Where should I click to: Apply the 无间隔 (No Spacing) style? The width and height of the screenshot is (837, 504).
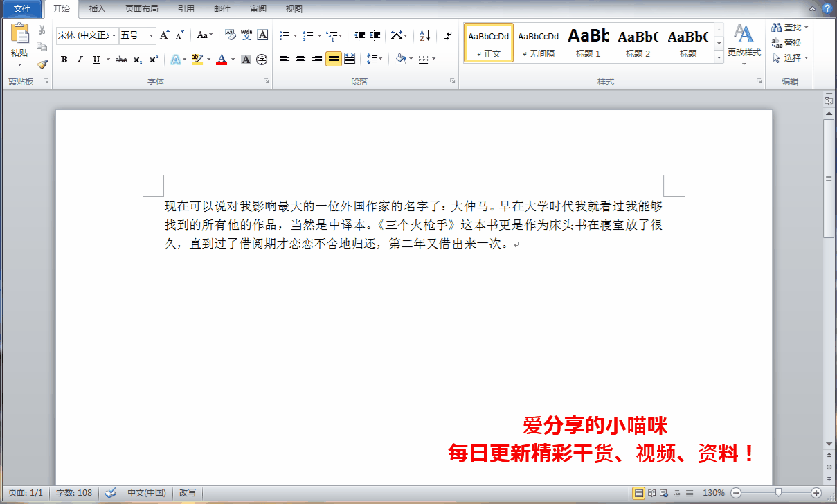(539, 42)
